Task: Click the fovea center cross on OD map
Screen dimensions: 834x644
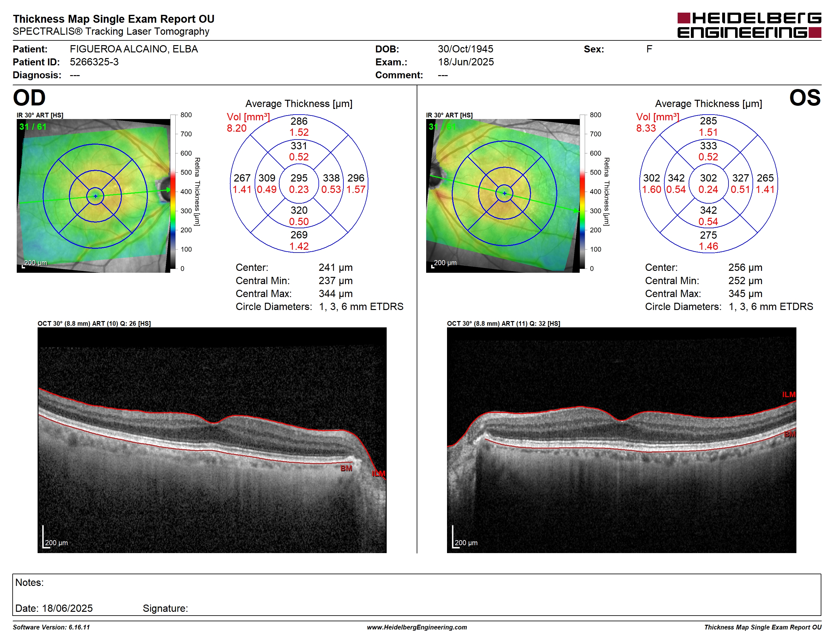Action: (x=95, y=196)
